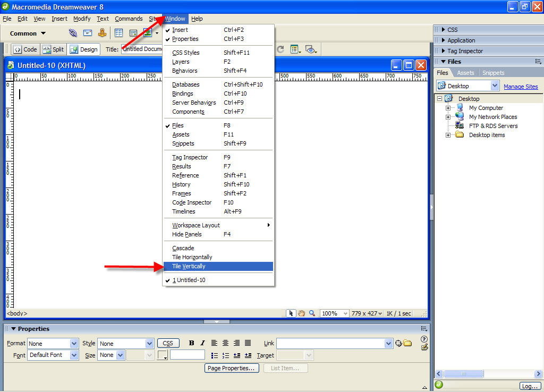
Task: Apply Bold formatting in Properties
Action: coord(191,343)
